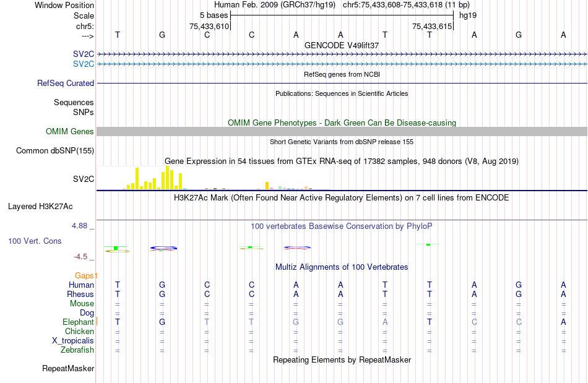Click the X_tropicalis species label

(x=73, y=341)
